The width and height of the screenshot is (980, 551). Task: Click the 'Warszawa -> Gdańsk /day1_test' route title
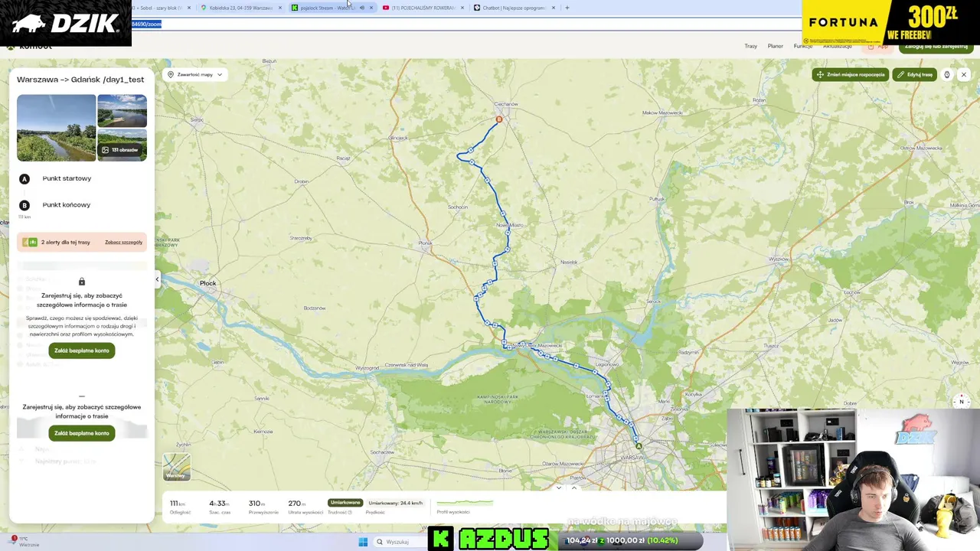click(80, 80)
